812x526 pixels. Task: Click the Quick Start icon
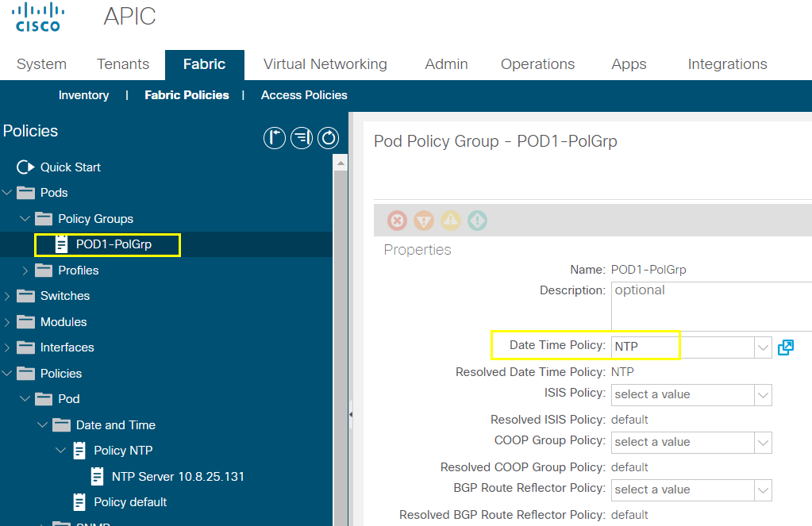pyautogui.click(x=25, y=167)
